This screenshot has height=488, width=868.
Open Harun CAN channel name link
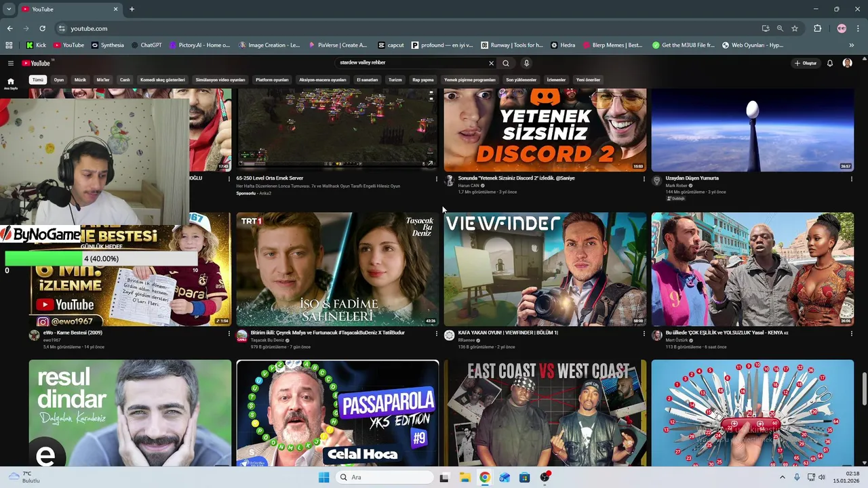469,185
